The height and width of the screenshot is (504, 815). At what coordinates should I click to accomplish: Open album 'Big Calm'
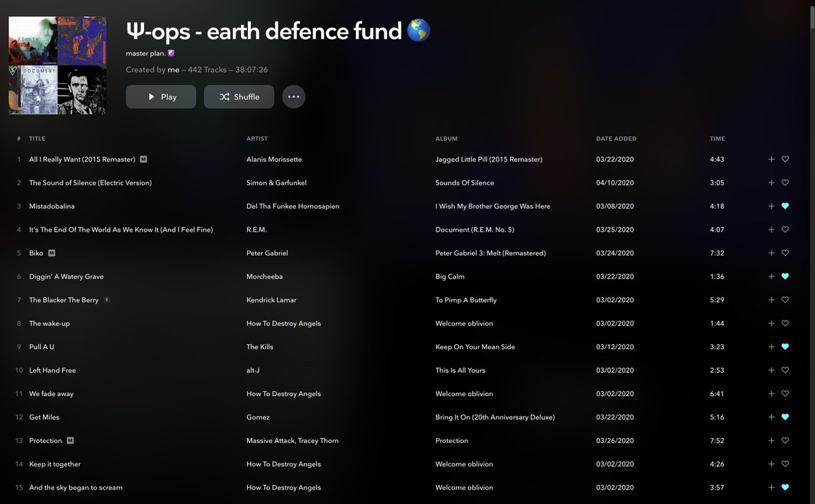(x=450, y=276)
